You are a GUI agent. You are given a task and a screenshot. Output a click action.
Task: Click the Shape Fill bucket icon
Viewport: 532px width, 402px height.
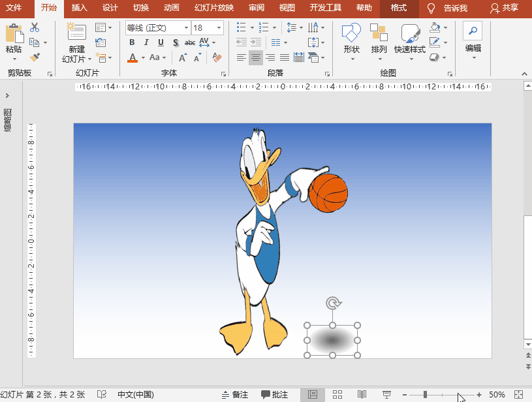click(435, 27)
